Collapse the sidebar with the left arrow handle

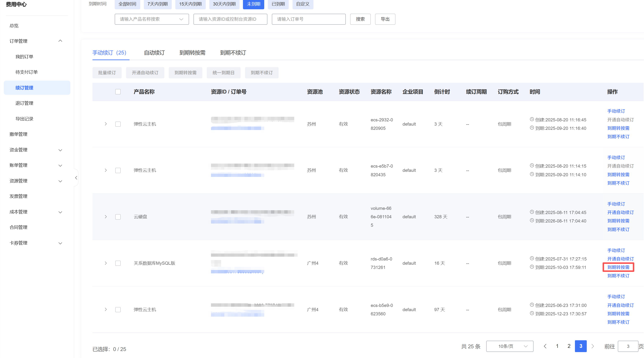coord(76,178)
